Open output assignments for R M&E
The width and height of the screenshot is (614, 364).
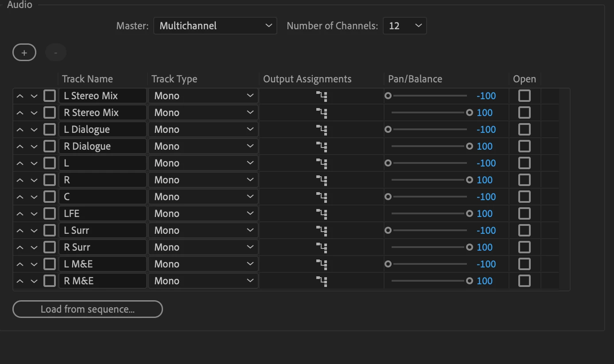[322, 281]
